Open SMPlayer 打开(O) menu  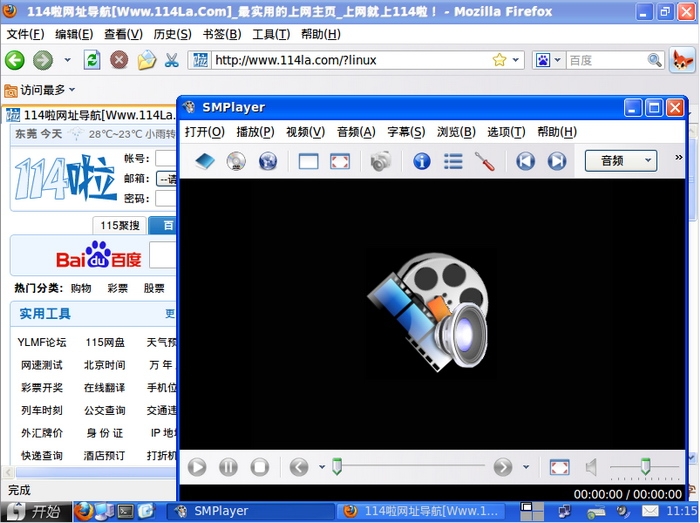click(x=204, y=132)
